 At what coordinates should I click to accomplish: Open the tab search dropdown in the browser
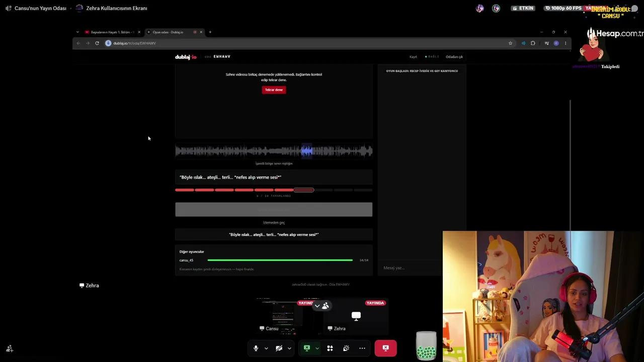click(x=77, y=32)
